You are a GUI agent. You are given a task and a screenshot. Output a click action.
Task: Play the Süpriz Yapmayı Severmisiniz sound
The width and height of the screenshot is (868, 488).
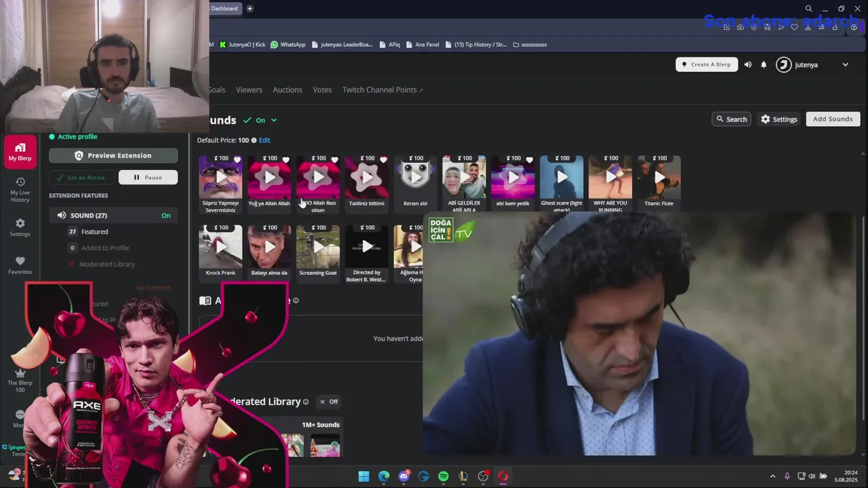[x=221, y=178]
